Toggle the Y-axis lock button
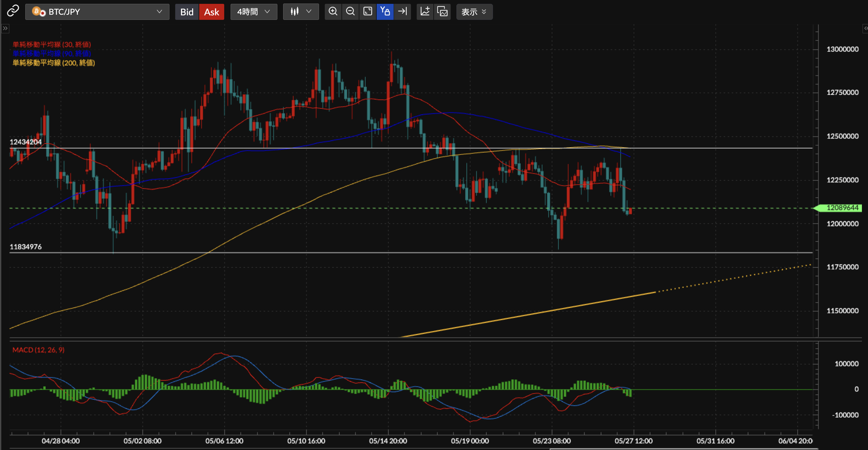 click(x=385, y=12)
